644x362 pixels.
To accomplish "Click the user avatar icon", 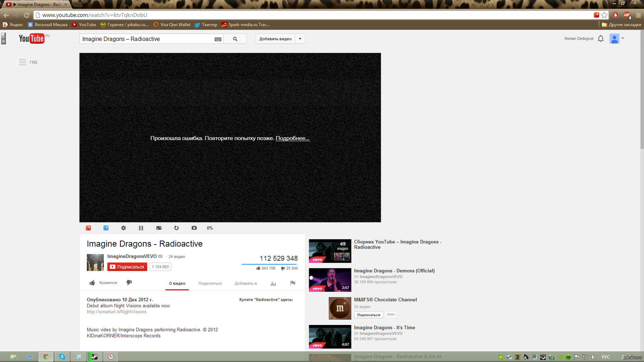I will pyautogui.click(x=614, y=39).
